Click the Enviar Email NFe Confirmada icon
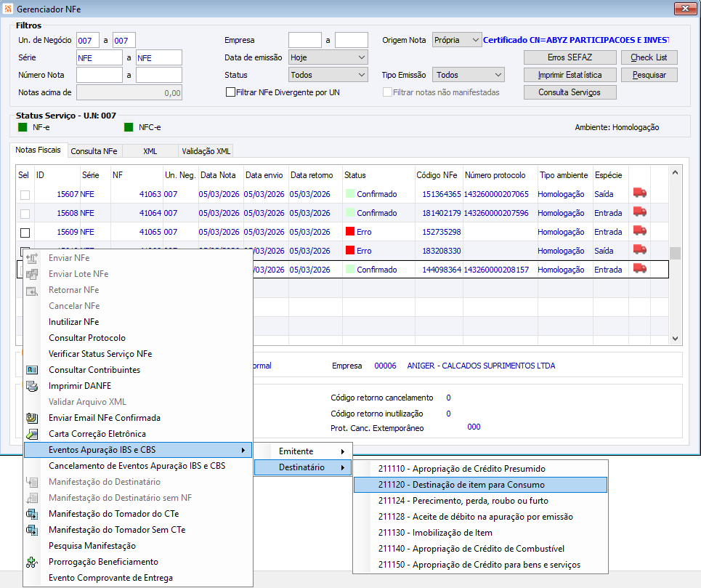Viewport: 701px width, 588px height. 32,418
